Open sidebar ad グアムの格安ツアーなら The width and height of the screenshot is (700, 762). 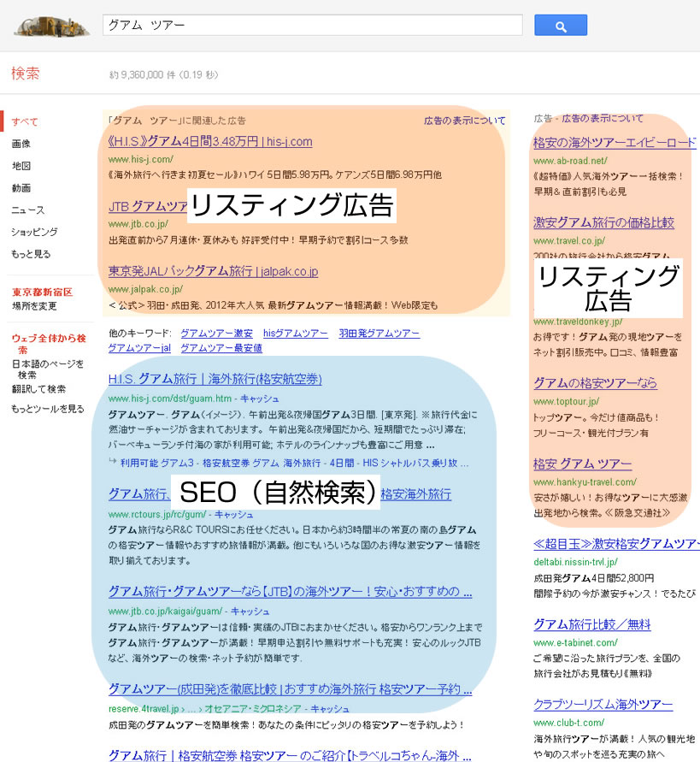[595, 383]
